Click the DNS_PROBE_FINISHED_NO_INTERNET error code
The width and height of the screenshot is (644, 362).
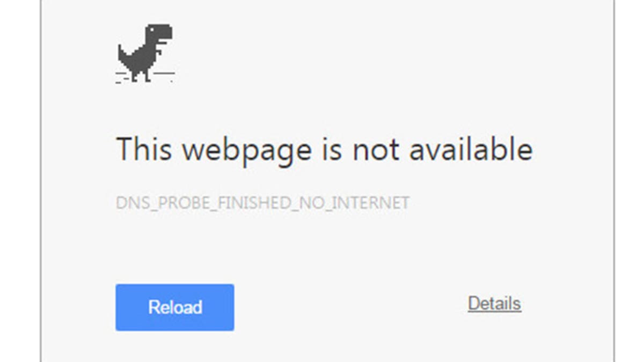point(263,203)
